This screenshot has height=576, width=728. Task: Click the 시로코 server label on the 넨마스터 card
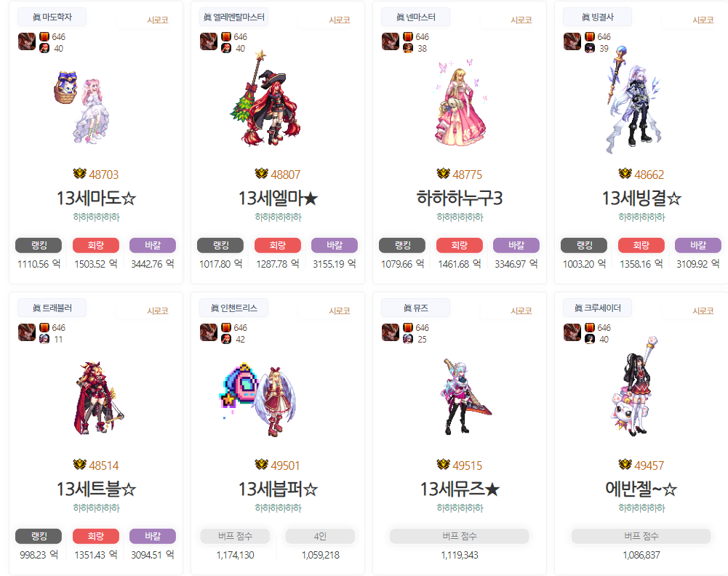click(x=521, y=20)
